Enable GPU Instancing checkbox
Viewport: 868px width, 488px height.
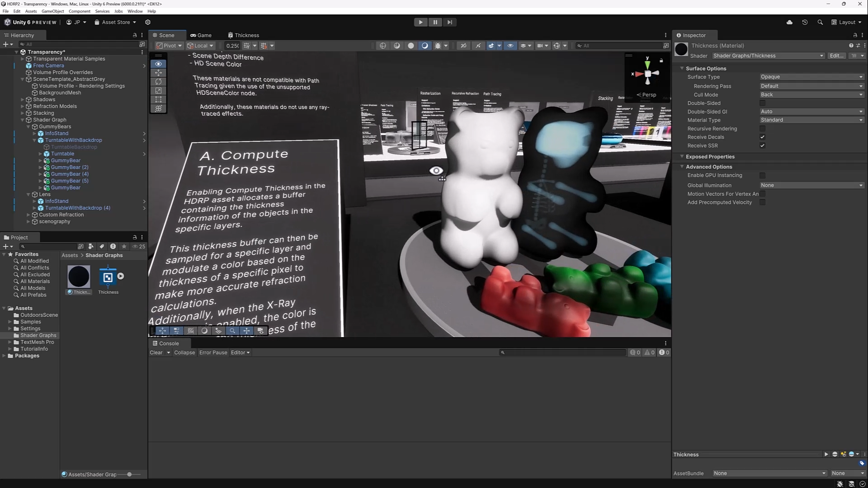[763, 175]
